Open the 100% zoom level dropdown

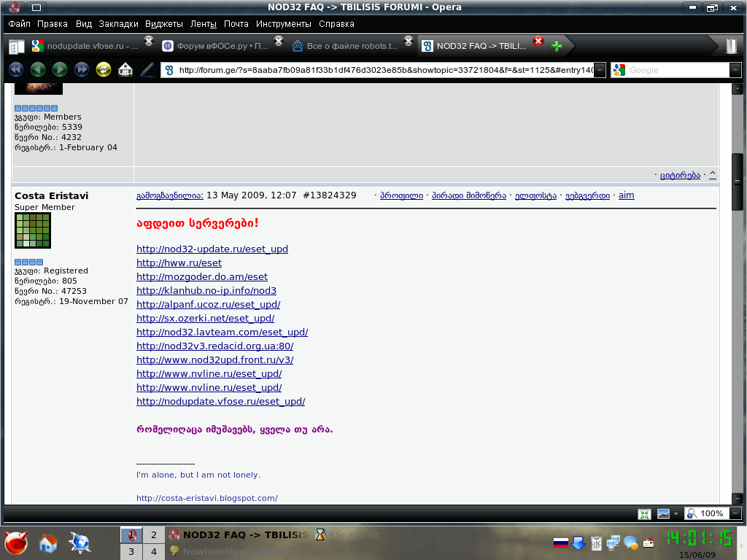tap(735, 513)
